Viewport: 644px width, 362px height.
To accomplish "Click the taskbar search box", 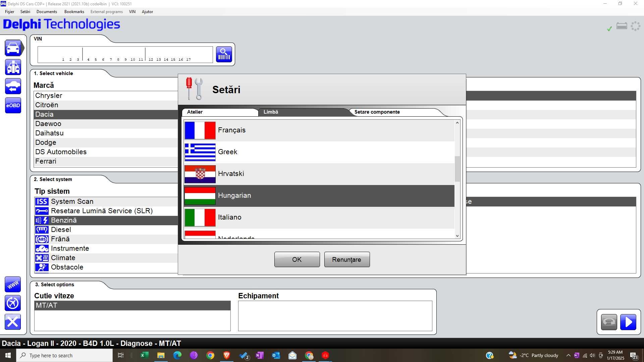I will click(x=64, y=355).
